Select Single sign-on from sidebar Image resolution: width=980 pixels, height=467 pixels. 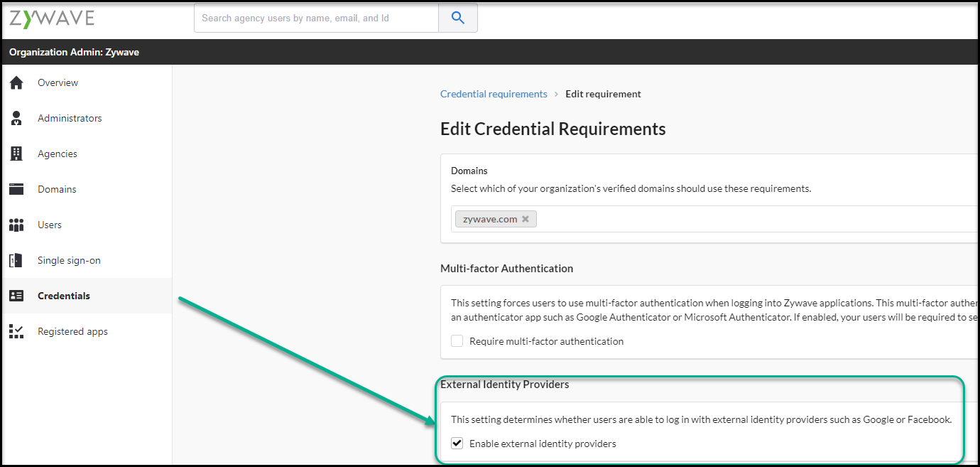[x=67, y=259]
